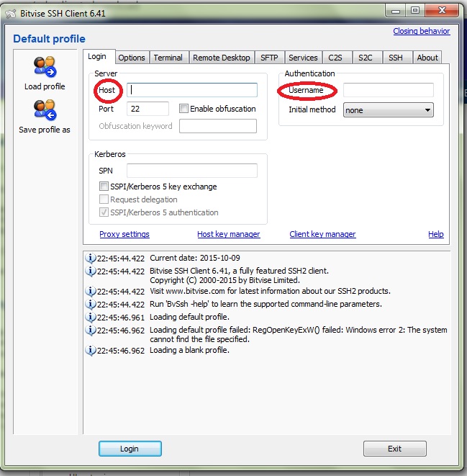Click the Exit button
This screenshot has width=467, height=476.
[x=395, y=449]
